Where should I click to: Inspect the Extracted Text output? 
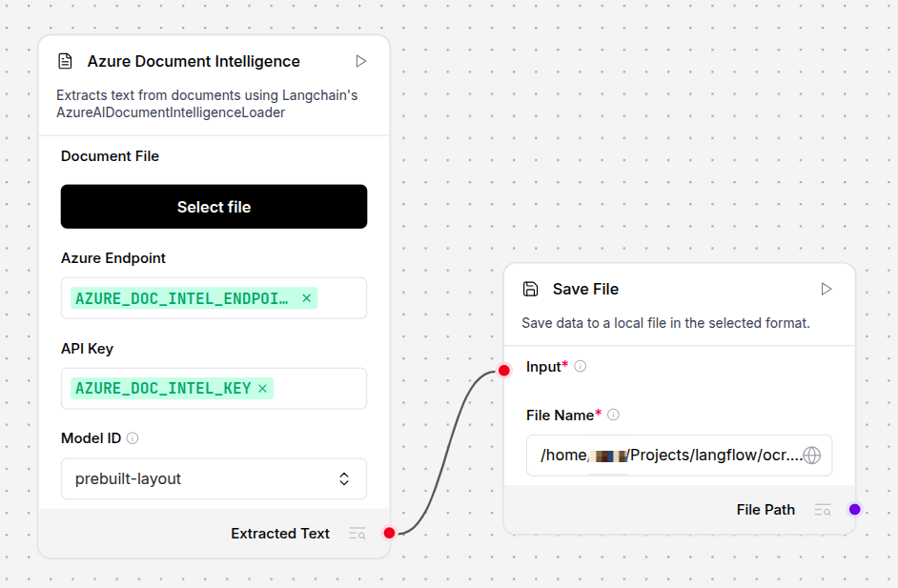[x=357, y=534]
